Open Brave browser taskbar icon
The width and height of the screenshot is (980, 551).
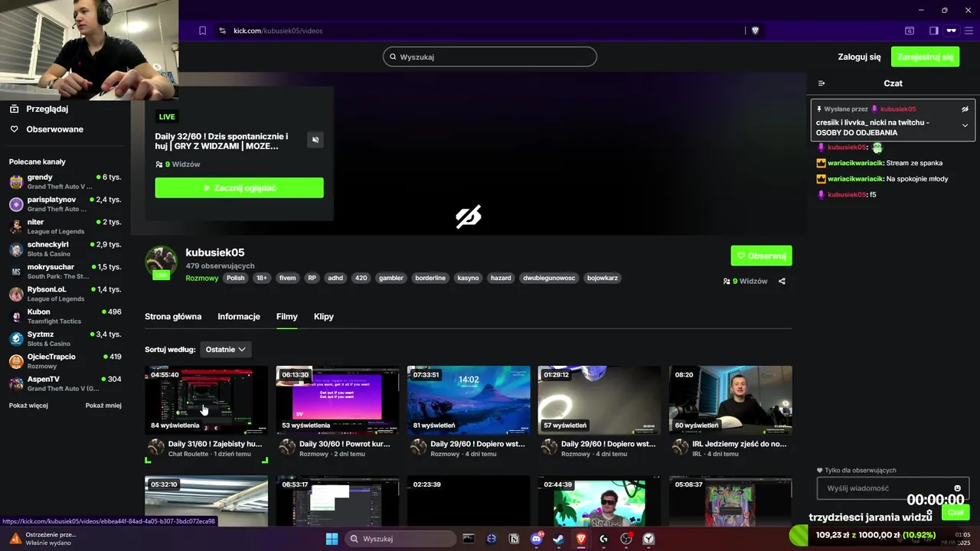tap(581, 539)
